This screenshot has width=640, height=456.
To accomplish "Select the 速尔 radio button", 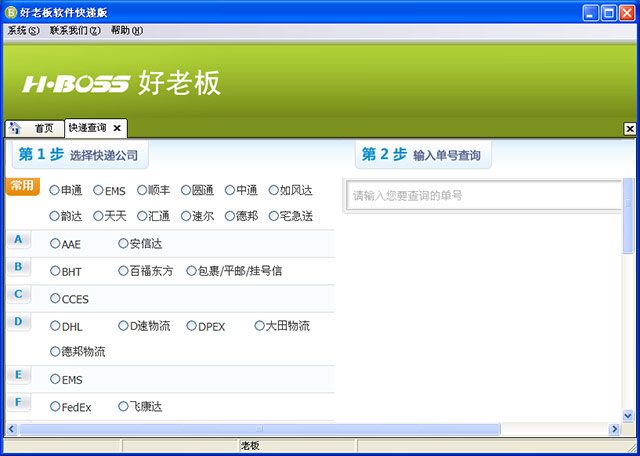I will coord(186,216).
